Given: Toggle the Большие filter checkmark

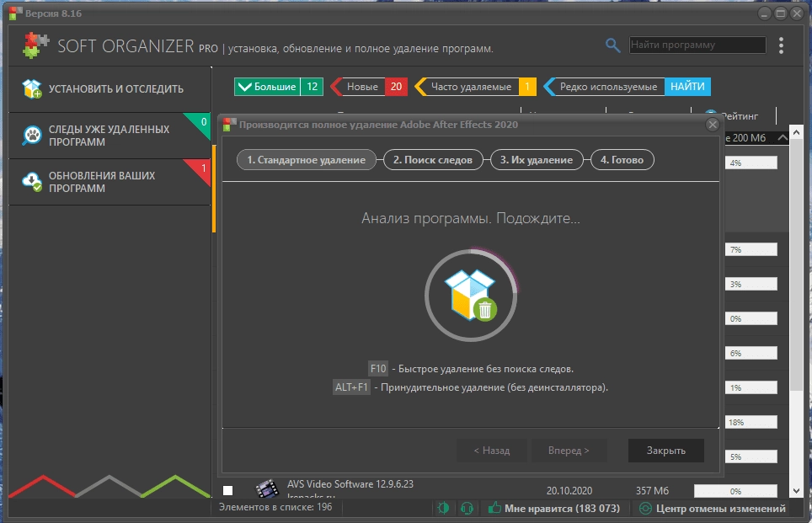Looking at the screenshot, I should [x=244, y=87].
